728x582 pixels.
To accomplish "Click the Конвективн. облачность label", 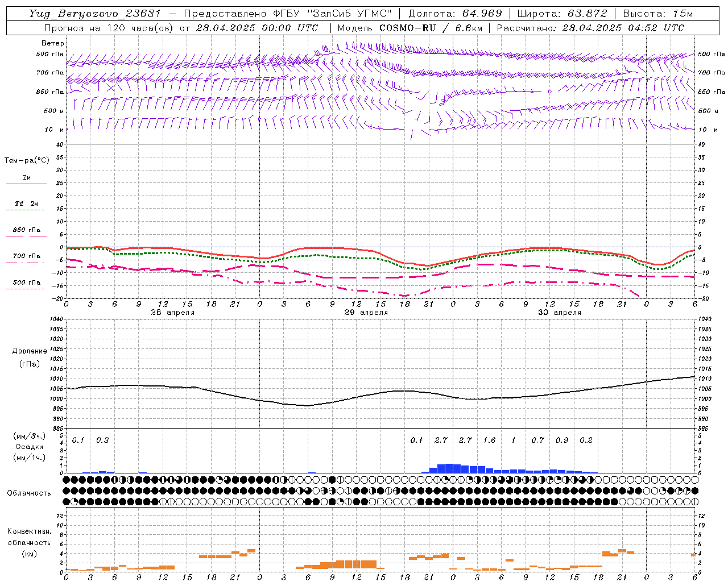I will (29, 537).
